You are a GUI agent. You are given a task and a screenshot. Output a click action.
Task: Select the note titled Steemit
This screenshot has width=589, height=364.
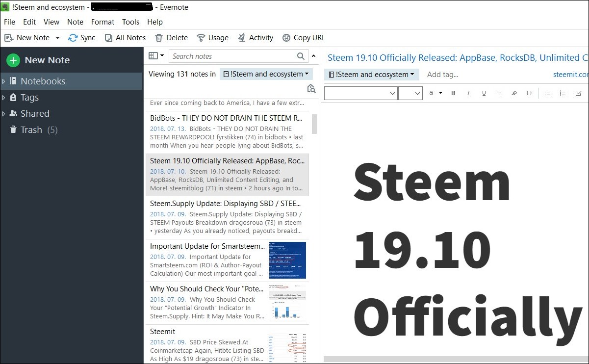pos(227,344)
